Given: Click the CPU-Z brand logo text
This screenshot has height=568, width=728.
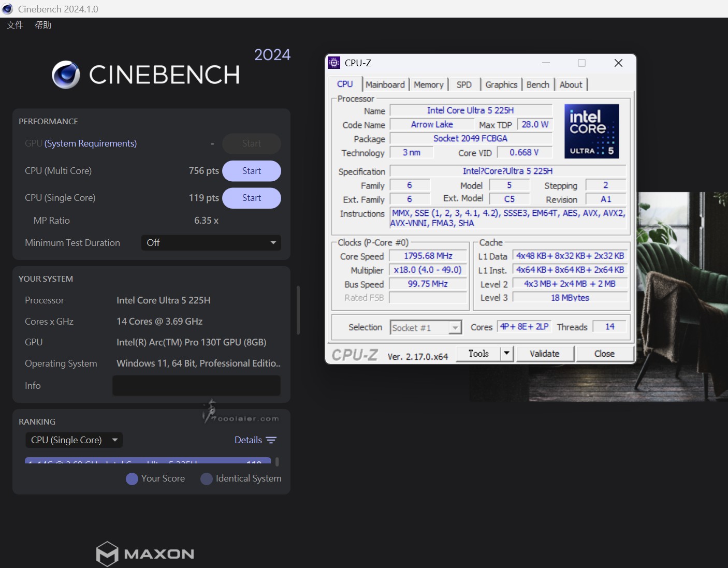Looking at the screenshot, I should [355, 355].
